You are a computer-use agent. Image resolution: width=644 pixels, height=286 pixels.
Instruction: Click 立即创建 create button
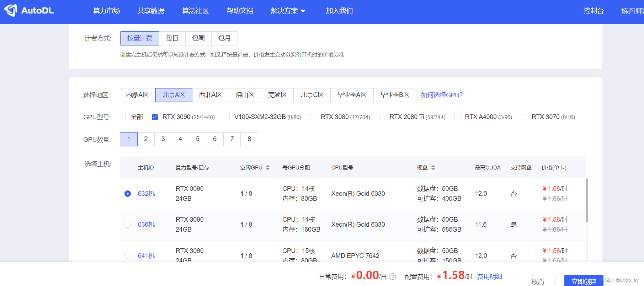click(x=584, y=281)
